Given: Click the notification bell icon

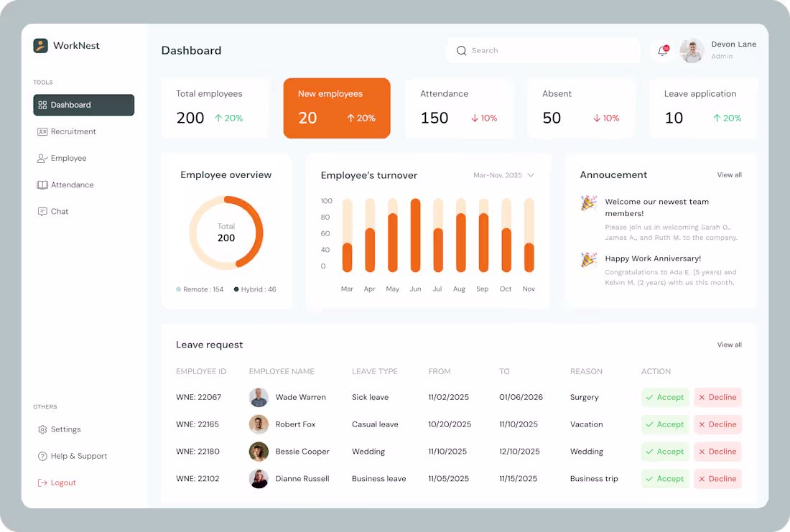Looking at the screenshot, I should click(x=661, y=50).
